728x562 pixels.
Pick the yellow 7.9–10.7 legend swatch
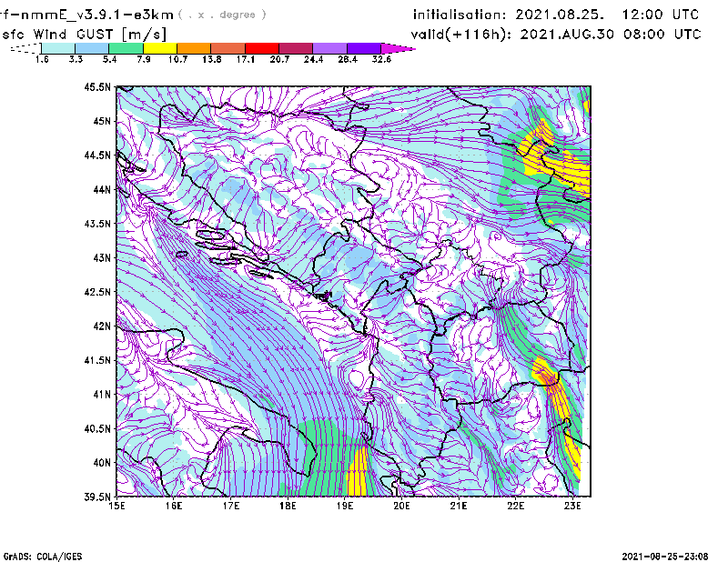[160, 48]
